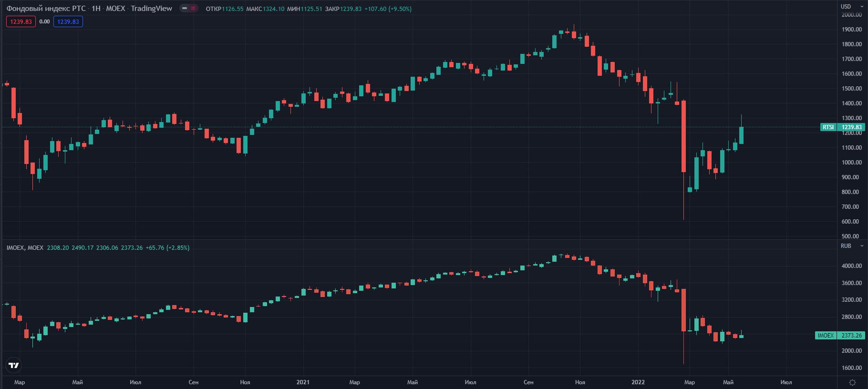This screenshot has width=868, height=389.
Task: Click the 2022 label on time axis
Action: pyautogui.click(x=638, y=382)
